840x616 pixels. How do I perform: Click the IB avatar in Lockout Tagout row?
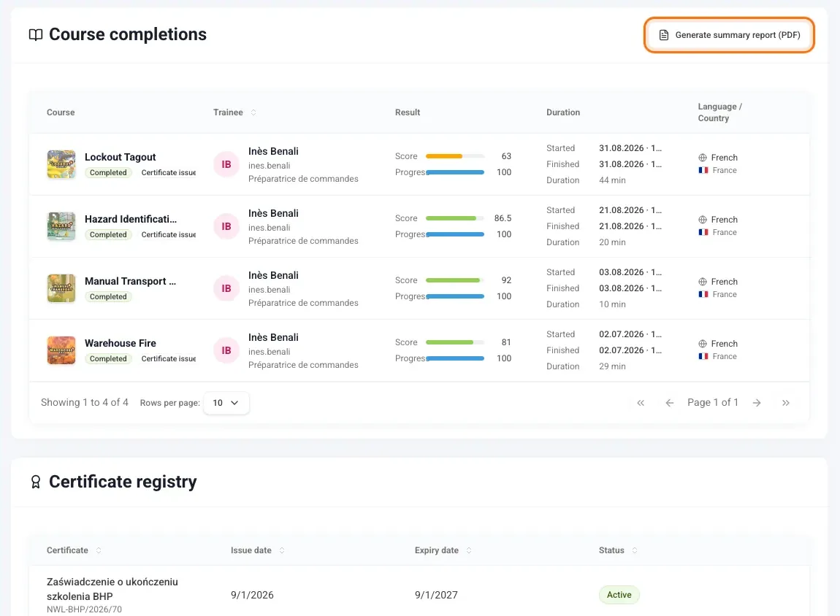point(226,164)
